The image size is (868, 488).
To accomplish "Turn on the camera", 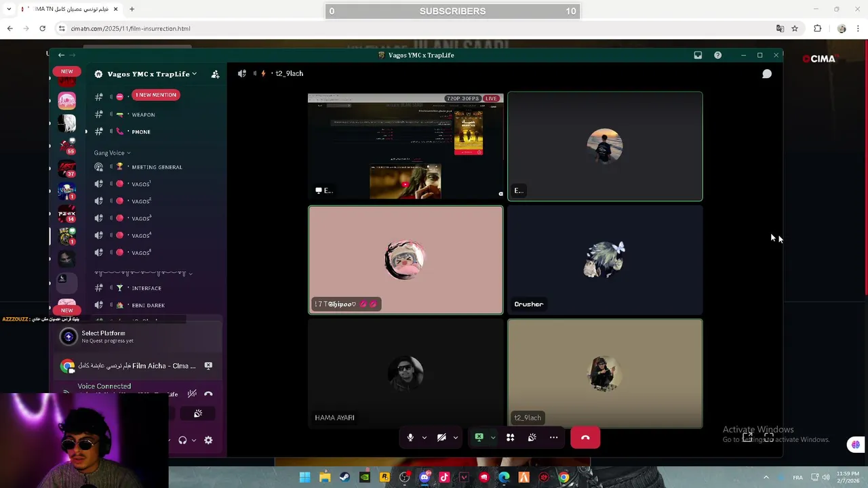I will [441, 438].
